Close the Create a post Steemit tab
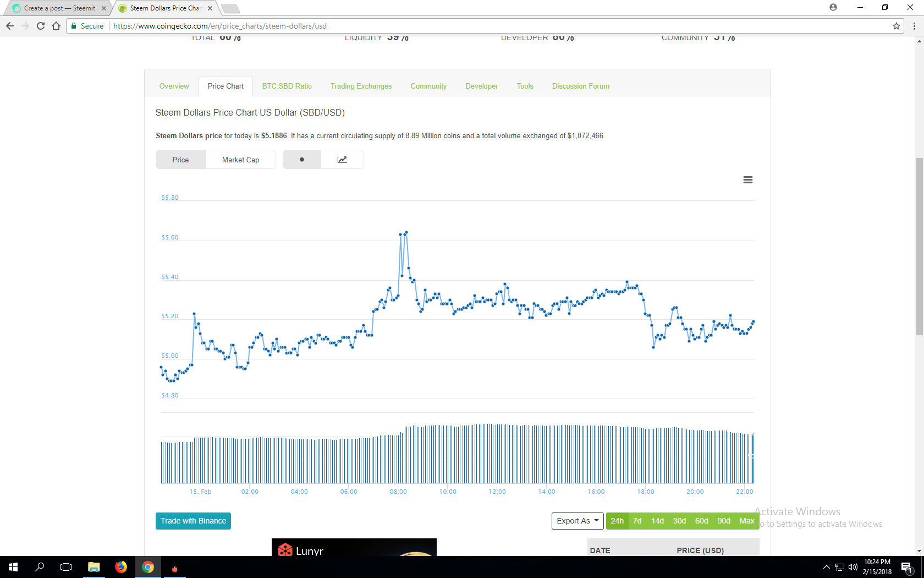Image resolution: width=924 pixels, height=578 pixels. (x=104, y=8)
